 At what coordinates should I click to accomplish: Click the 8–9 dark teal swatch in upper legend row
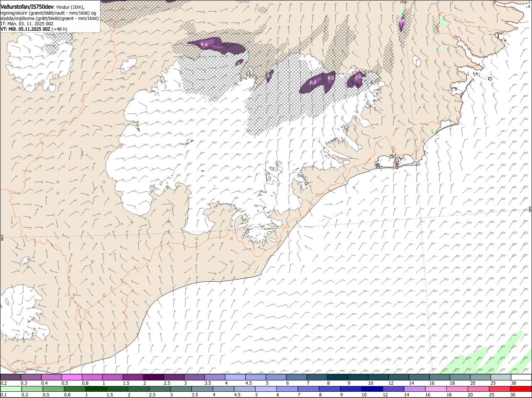[x=337, y=377]
